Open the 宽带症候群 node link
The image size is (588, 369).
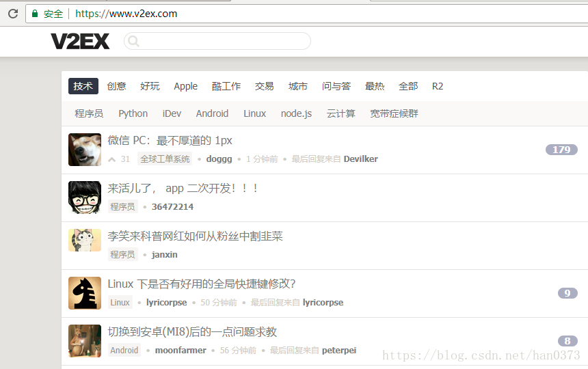[x=394, y=113]
